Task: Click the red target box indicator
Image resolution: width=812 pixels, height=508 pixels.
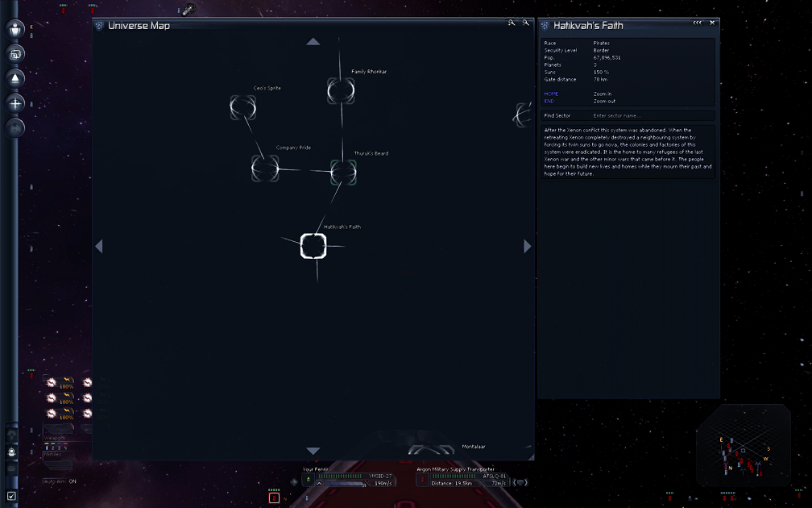Action: 274,498
